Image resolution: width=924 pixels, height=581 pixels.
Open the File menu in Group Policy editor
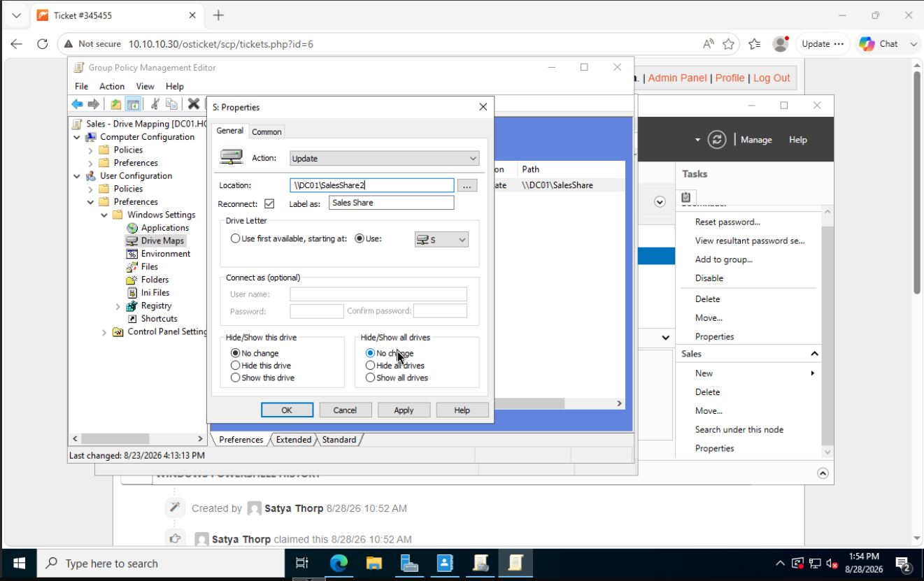coord(81,87)
